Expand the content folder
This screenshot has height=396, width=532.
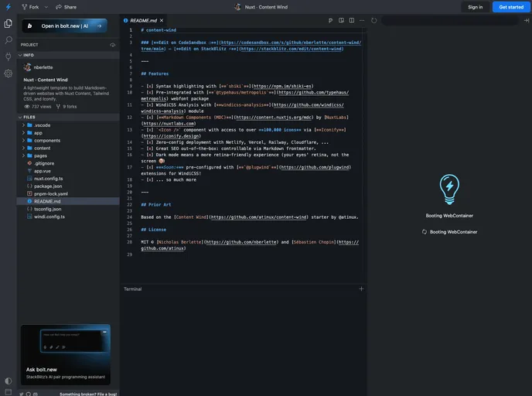[x=68, y=148]
